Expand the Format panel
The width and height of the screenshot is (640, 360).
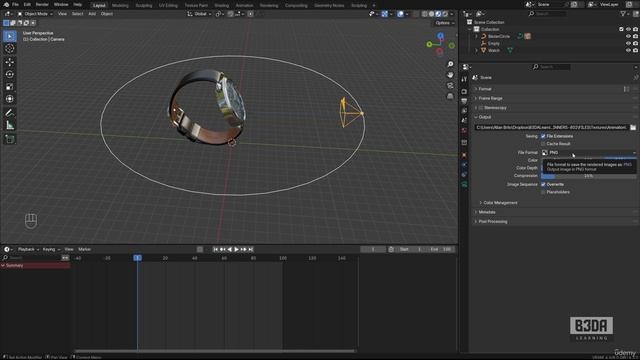pos(485,89)
